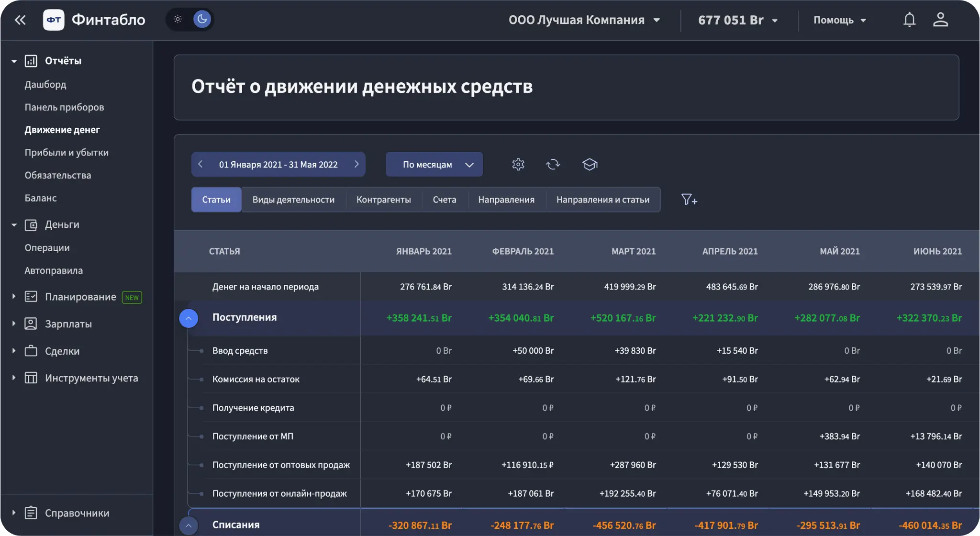Click the ИЮНЬ 2021 column header

tap(937, 251)
